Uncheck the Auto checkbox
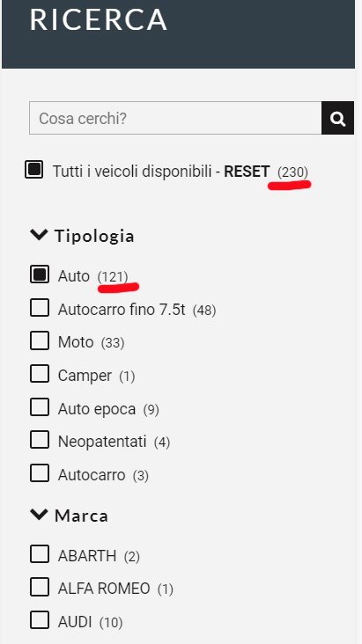This screenshot has width=362, height=644. (x=40, y=274)
